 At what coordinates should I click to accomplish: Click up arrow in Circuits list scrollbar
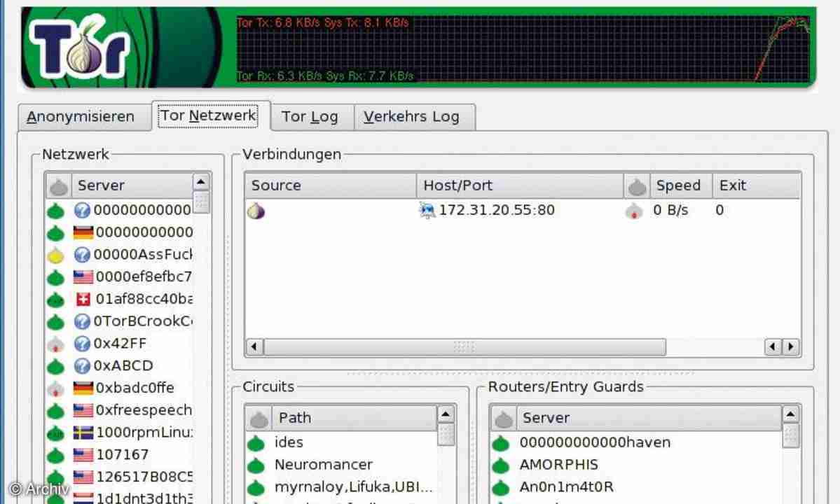click(446, 414)
